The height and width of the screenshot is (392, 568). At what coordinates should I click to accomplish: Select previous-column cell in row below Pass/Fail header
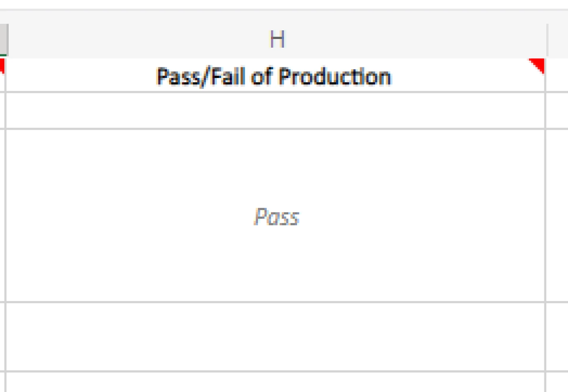(x=2, y=110)
